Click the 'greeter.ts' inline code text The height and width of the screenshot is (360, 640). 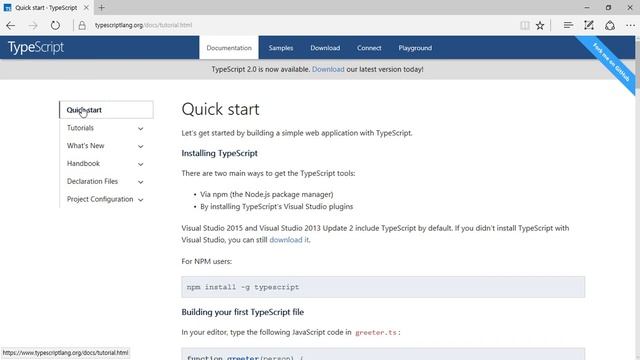pos(376,333)
